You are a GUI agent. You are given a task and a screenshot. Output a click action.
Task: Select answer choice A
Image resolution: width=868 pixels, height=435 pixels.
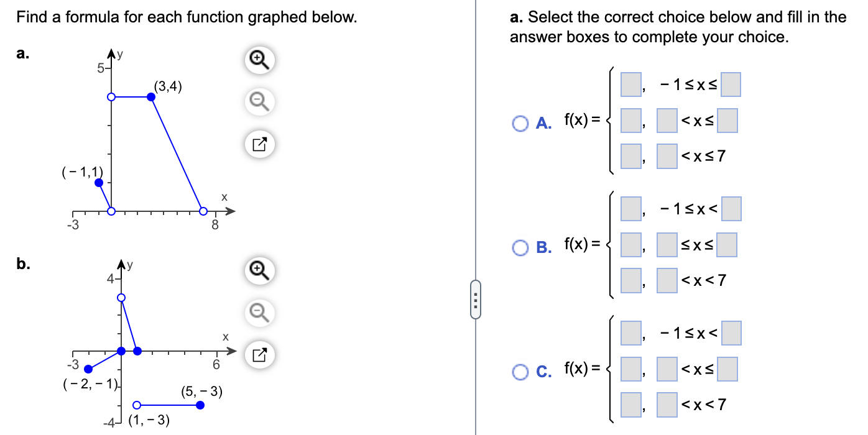click(x=520, y=121)
